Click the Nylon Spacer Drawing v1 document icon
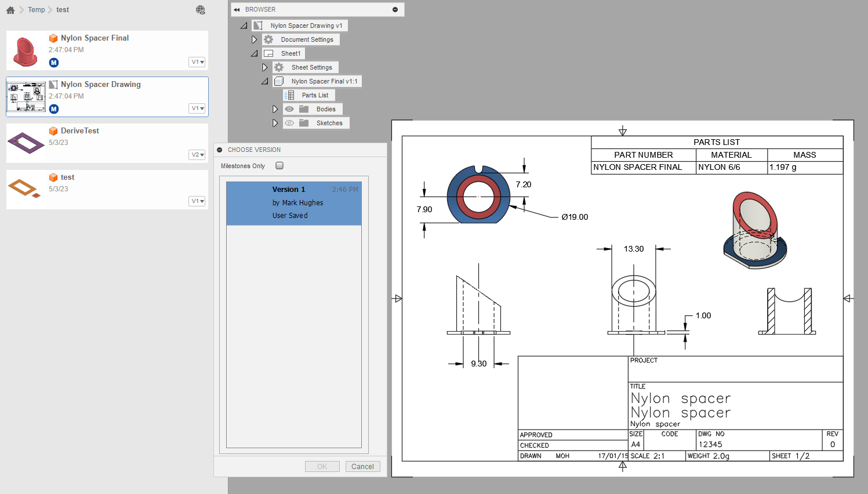 [x=258, y=26]
